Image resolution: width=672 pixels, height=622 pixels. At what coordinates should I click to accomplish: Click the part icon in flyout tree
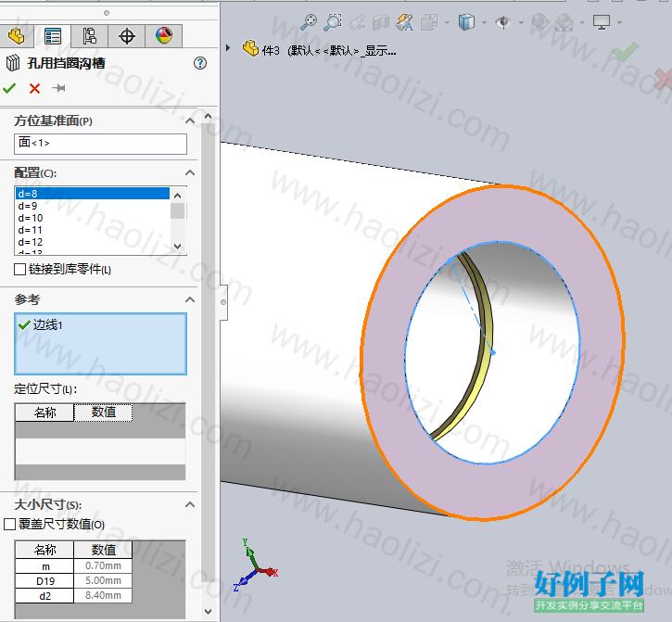point(250,48)
